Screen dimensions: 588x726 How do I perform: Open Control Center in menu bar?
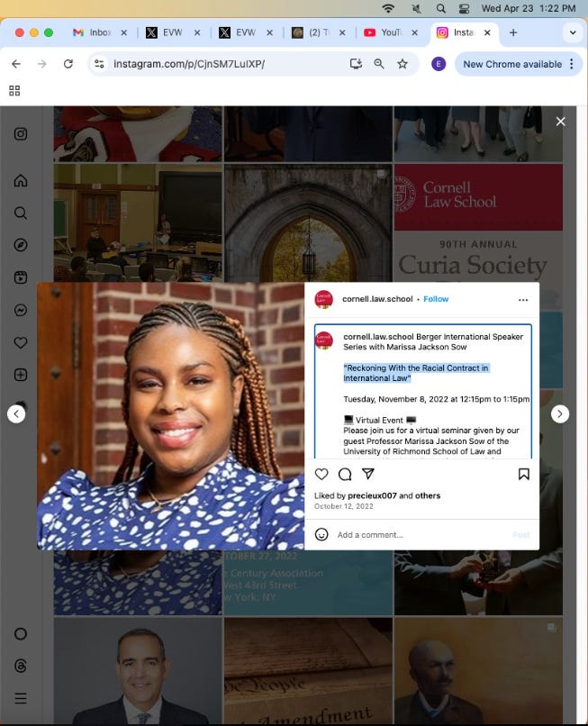[x=464, y=8]
